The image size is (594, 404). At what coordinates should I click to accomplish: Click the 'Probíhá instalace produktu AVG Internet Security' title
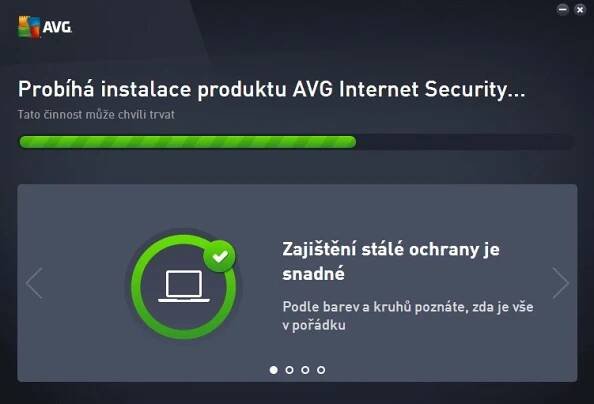[271, 90]
